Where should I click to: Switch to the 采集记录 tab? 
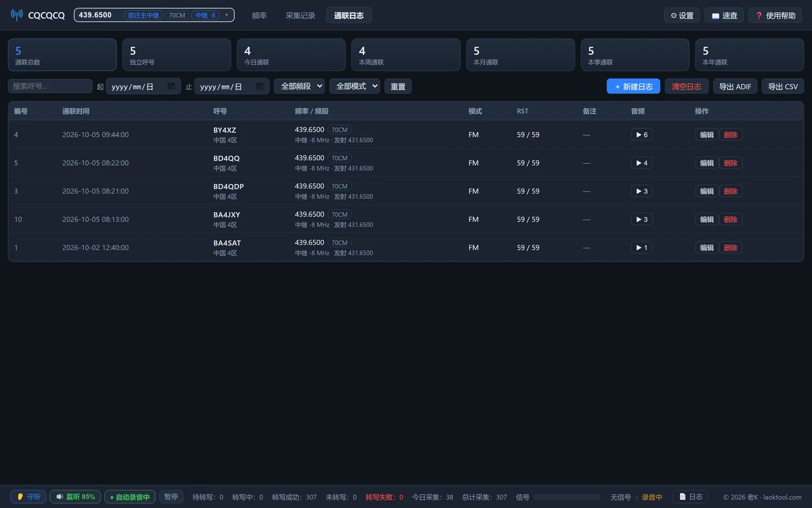(x=300, y=15)
